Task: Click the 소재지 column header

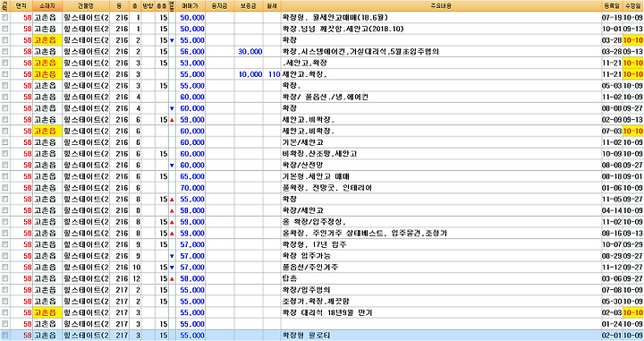Action: tap(47, 5)
